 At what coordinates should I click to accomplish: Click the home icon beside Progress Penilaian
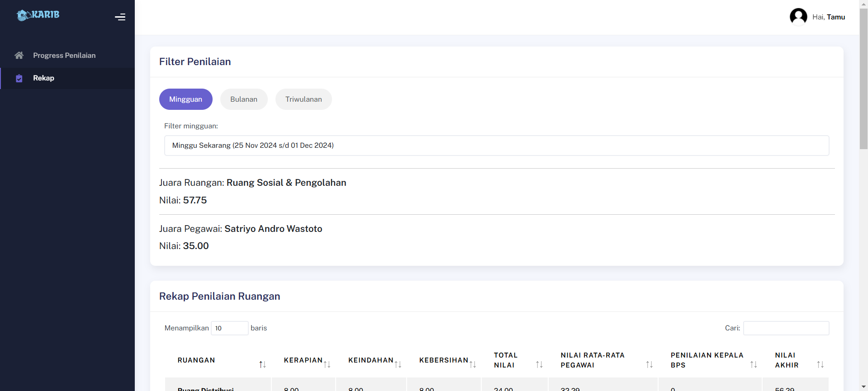(x=19, y=56)
